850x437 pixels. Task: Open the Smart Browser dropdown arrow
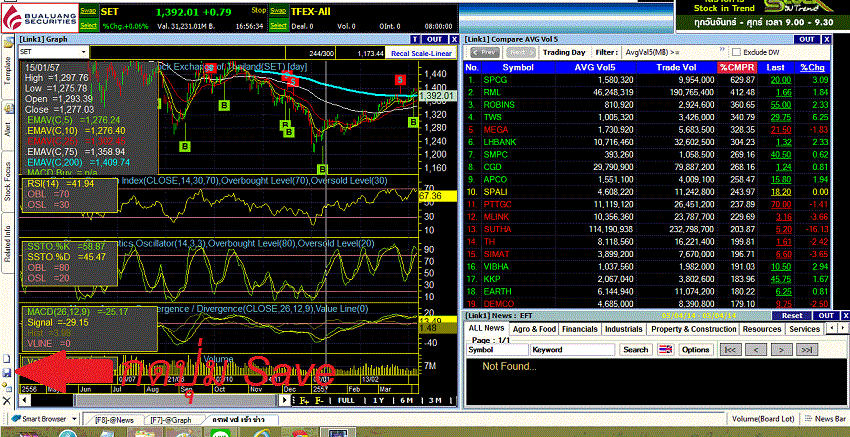tap(74, 419)
